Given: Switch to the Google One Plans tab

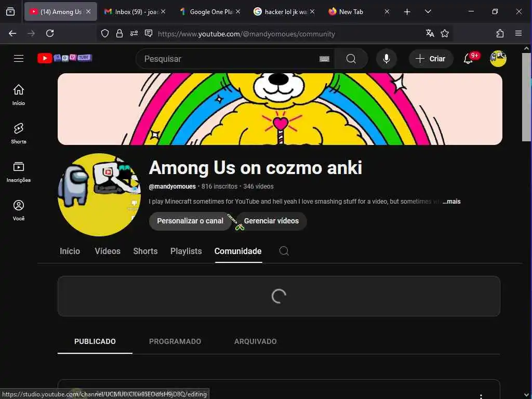Looking at the screenshot, I should [x=210, y=11].
